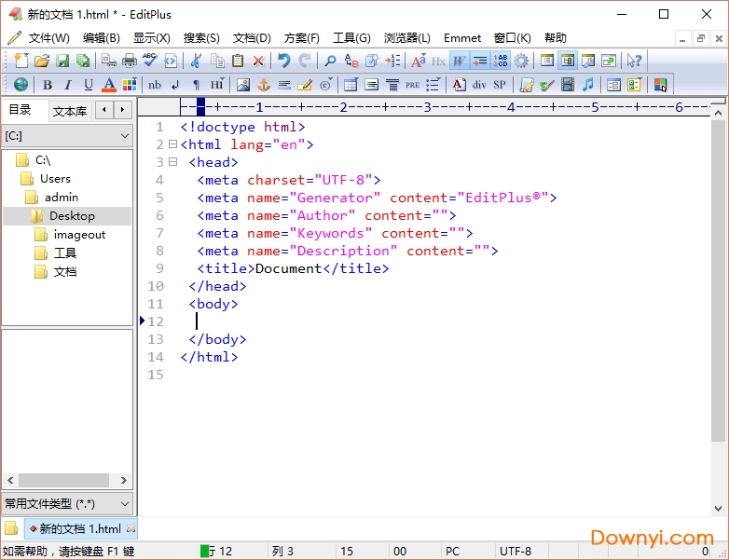Click the font color A button
Image resolution: width=729 pixels, height=560 pixels.
pyautogui.click(x=109, y=85)
